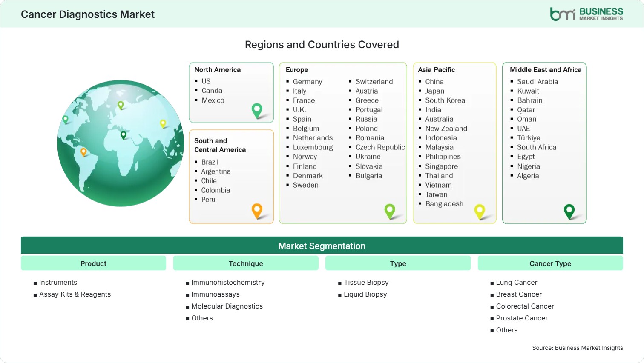Viewport: 644px width, 363px height.
Task: Click South Africa in the country list
Action: (537, 147)
